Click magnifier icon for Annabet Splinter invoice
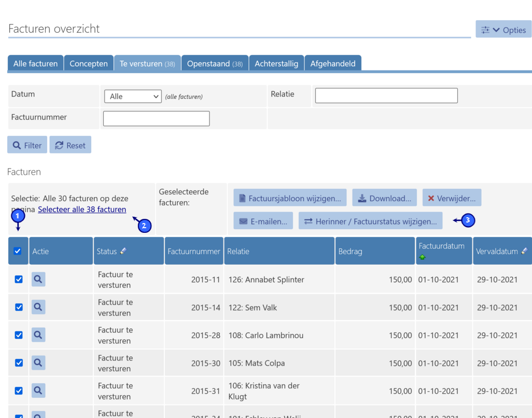The image size is (532, 418). point(38,280)
